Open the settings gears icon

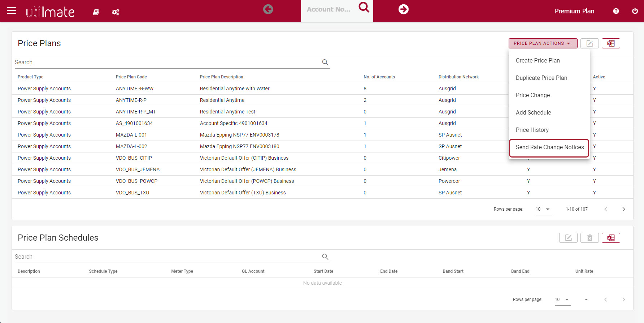116,12
